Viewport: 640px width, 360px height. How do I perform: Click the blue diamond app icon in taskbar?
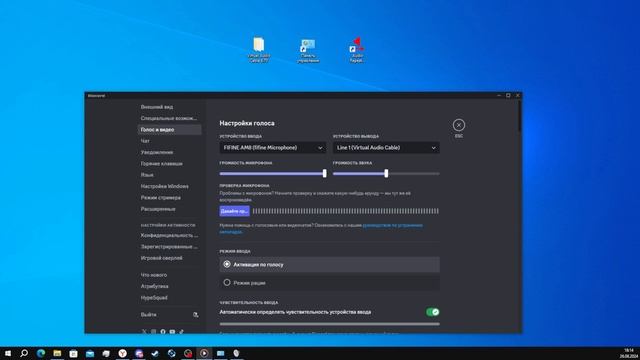(x=171, y=353)
